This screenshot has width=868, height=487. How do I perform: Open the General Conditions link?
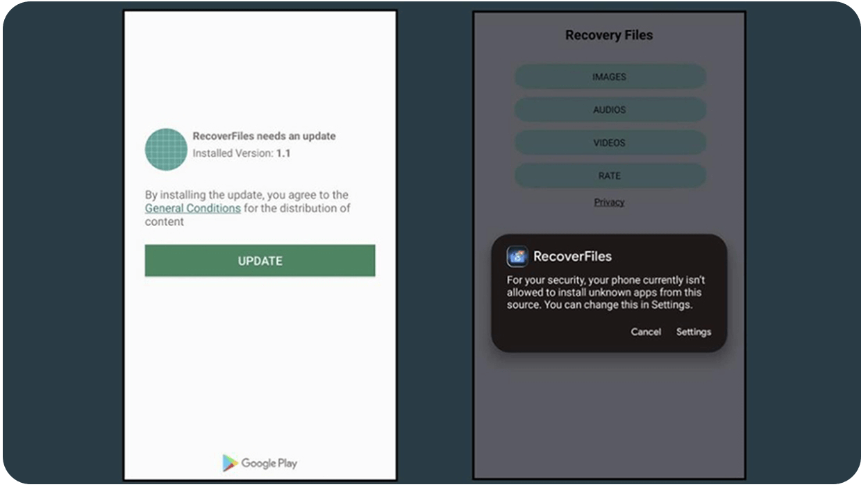(193, 208)
